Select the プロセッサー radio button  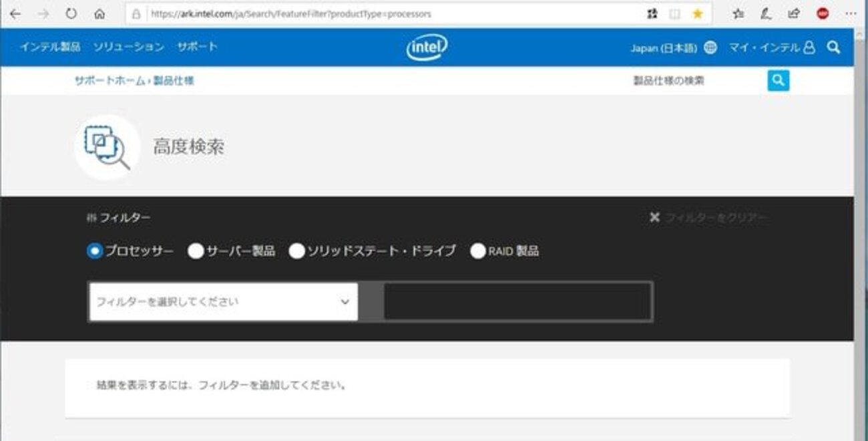click(x=95, y=251)
